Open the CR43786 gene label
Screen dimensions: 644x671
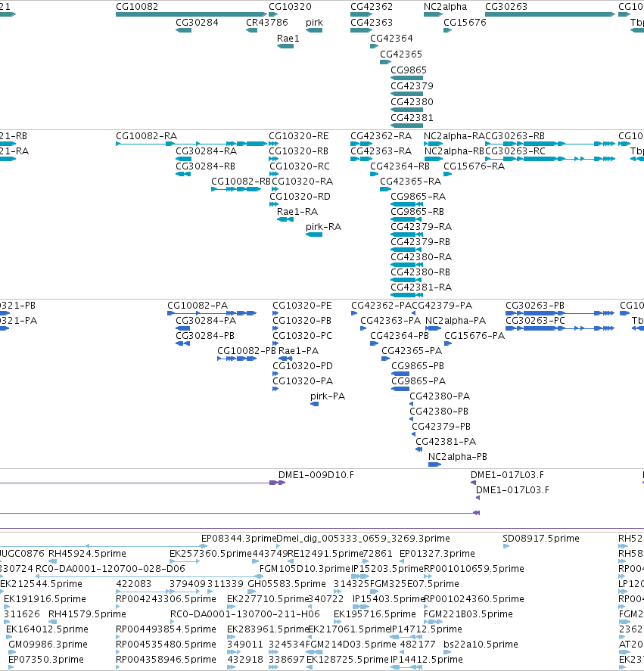[267, 22]
